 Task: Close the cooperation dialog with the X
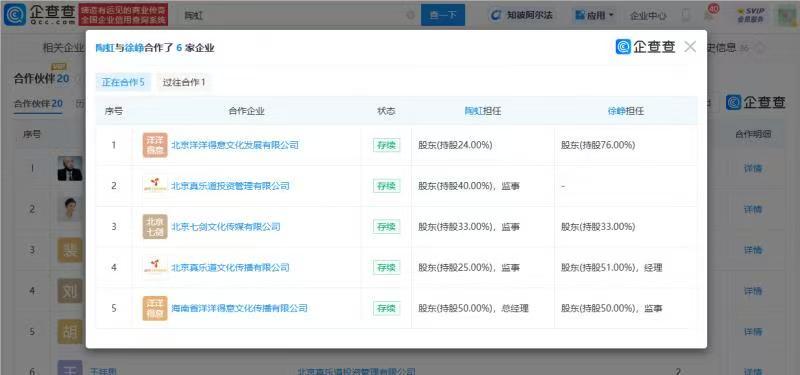pyautogui.click(x=690, y=47)
